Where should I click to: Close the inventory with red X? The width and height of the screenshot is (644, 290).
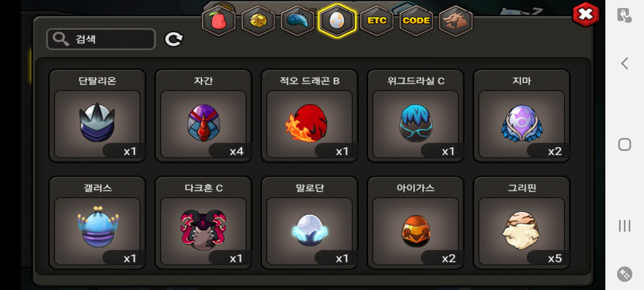pos(586,15)
